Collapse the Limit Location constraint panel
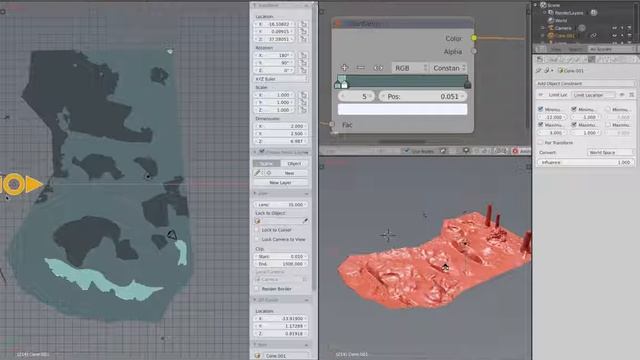Image resolution: width=640 pixels, height=360 pixels. point(540,95)
